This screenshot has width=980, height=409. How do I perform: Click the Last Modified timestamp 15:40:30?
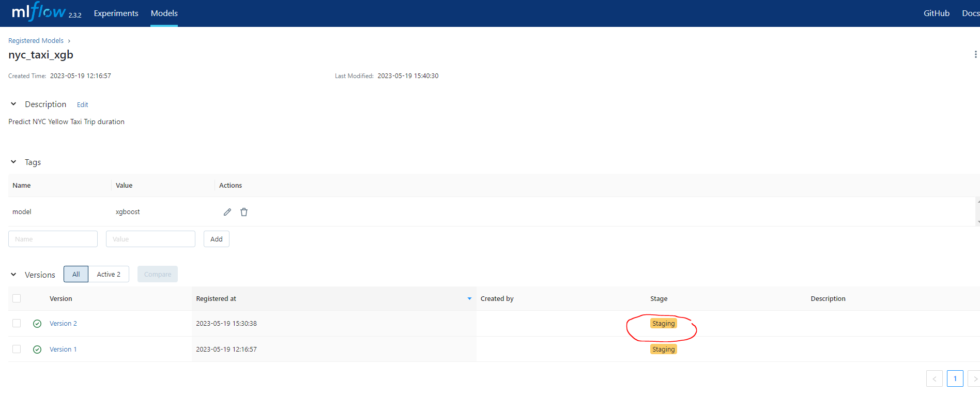(x=408, y=76)
